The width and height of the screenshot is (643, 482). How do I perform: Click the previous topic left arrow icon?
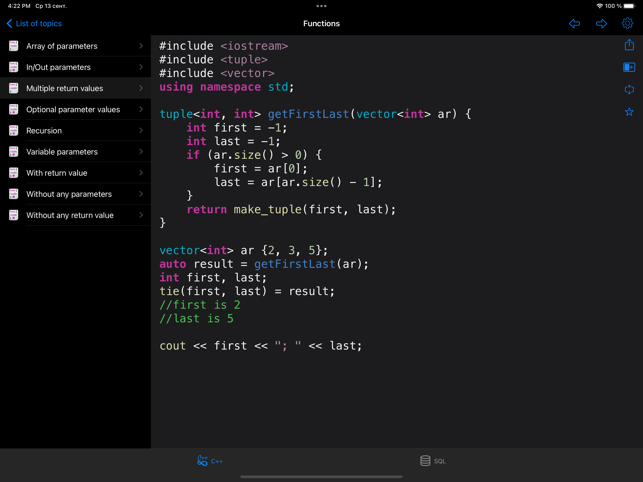pos(574,23)
